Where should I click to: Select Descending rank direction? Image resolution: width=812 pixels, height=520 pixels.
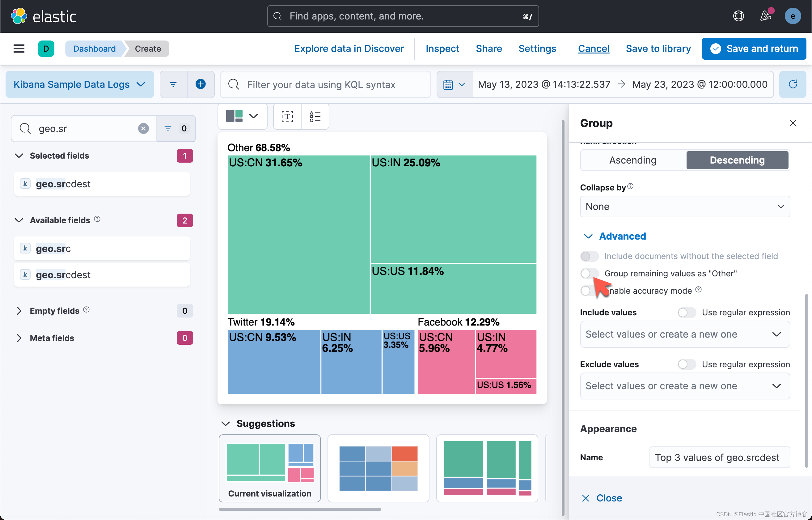click(737, 160)
